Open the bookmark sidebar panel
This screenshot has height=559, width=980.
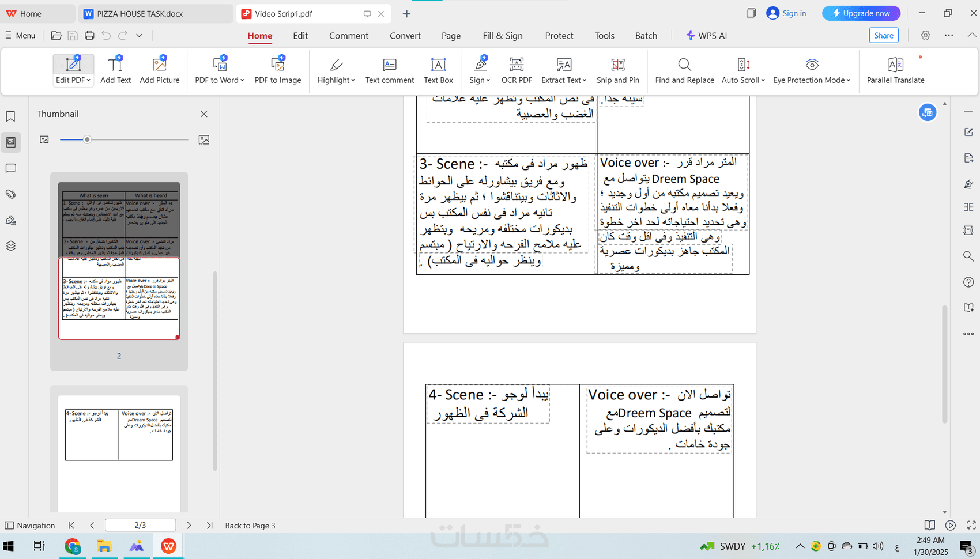click(10, 116)
